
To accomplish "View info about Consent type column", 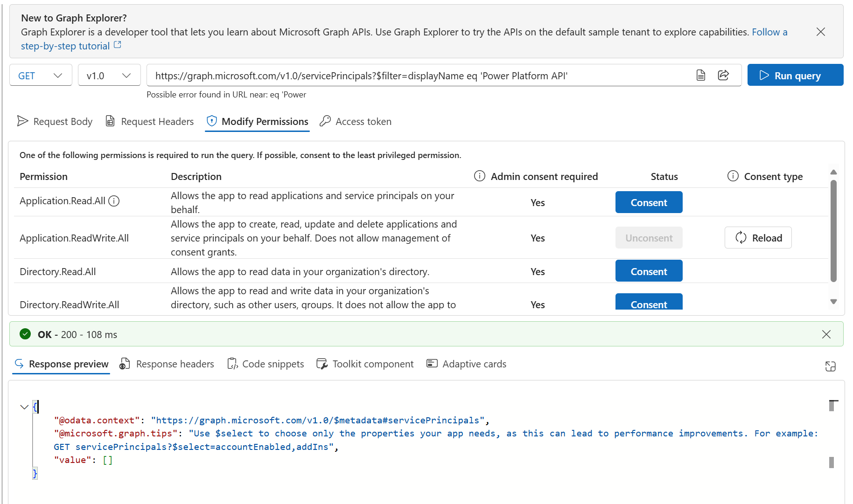I will click(733, 176).
